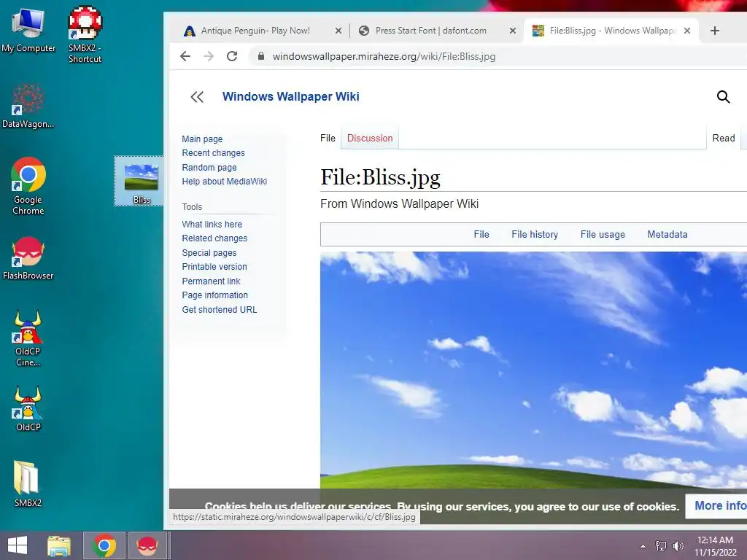Close Press Start Font tab
The height and width of the screenshot is (560, 747).
(513, 31)
